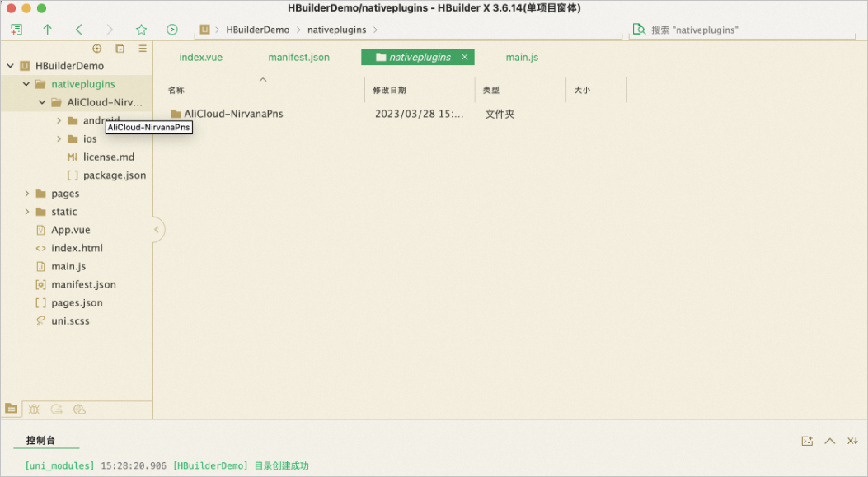The height and width of the screenshot is (477, 868).
Task: Collapse the console panel with up chevron
Action: pyautogui.click(x=829, y=441)
